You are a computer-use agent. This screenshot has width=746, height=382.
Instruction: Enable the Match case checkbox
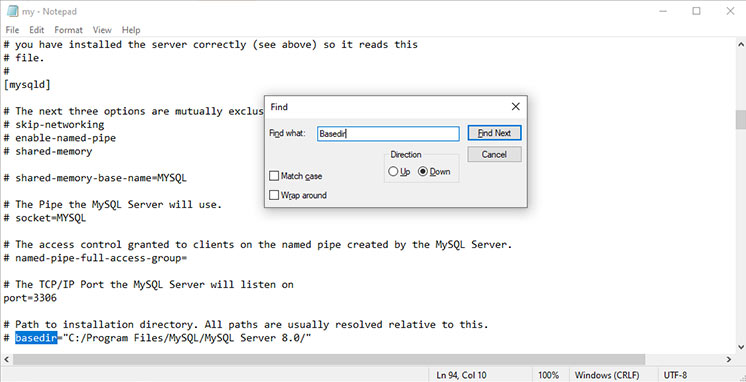(295, 176)
